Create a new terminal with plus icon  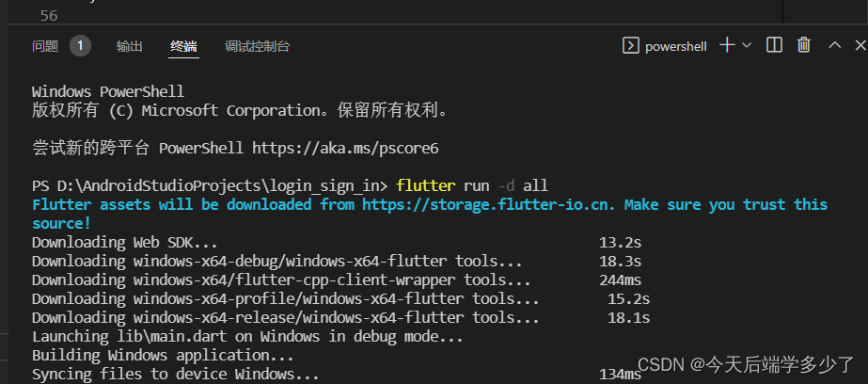[727, 45]
